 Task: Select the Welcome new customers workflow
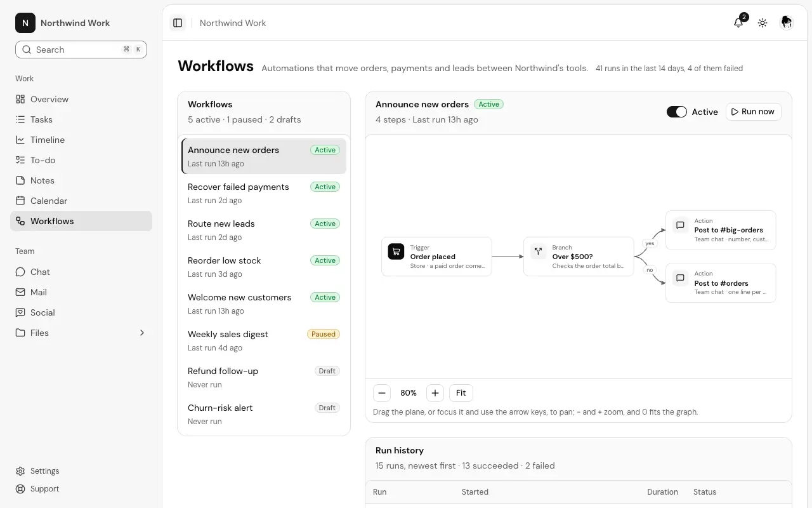click(264, 304)
